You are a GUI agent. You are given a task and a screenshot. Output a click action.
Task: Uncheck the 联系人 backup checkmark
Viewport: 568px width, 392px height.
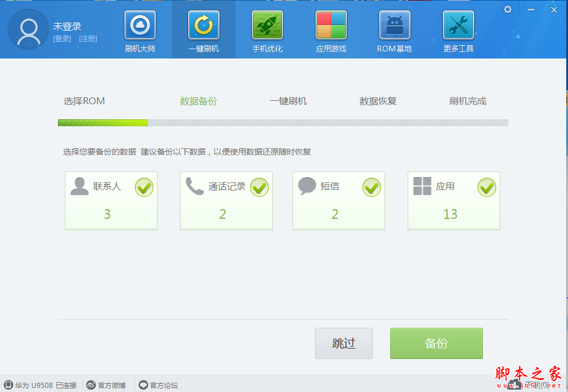[x=144, y=187]
